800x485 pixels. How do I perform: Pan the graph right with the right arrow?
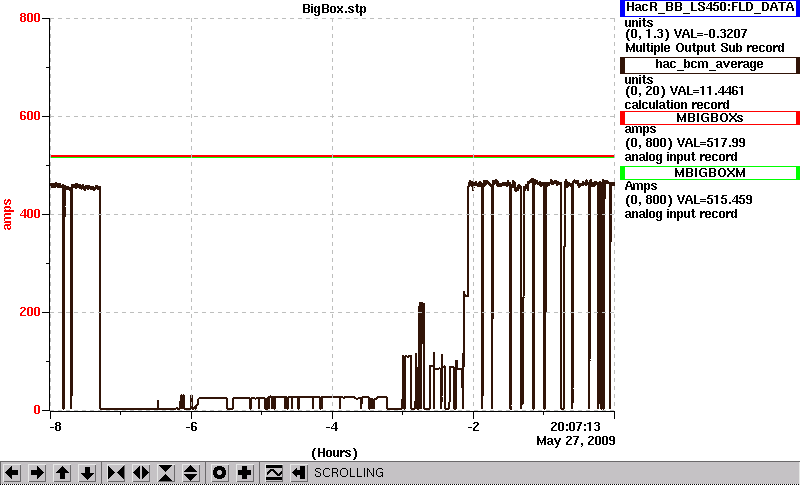click(37, 473)
